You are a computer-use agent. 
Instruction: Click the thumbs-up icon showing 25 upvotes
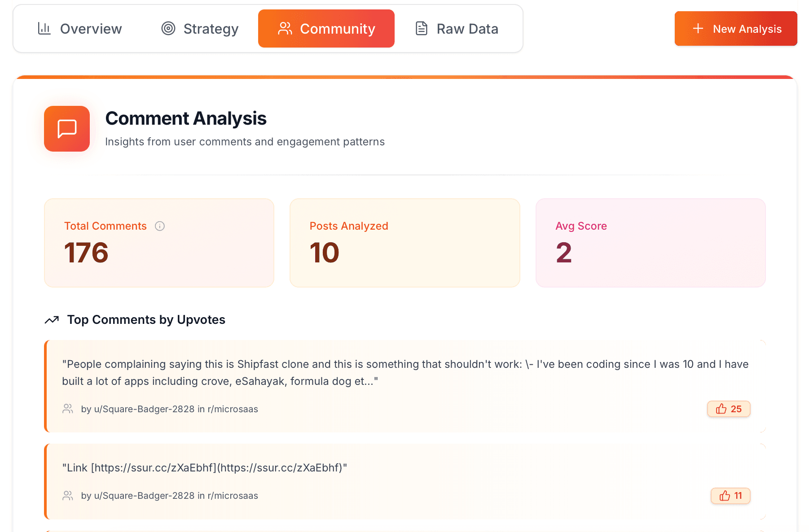point(721,409)
